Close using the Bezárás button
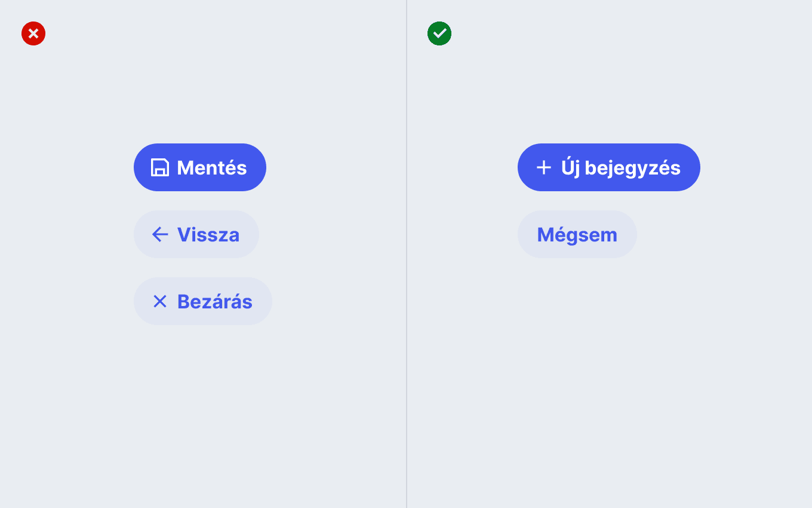The width and height of the screenshot is (812, 508). click(x=203, y=301)
